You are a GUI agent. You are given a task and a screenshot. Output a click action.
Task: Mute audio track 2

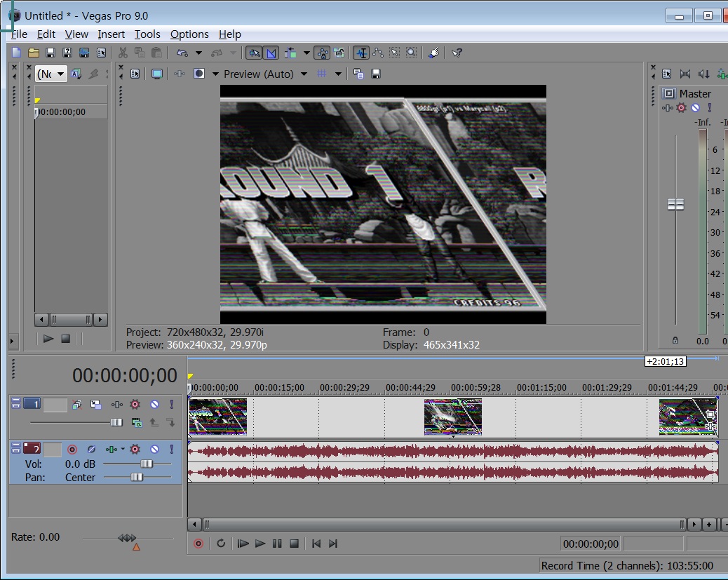154,449
